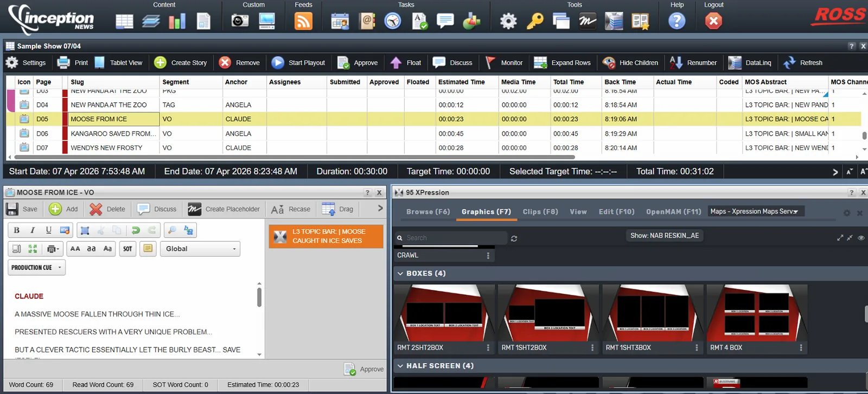Open the RSS Feeds icon

pyautogui.click(x=303, y=21)
